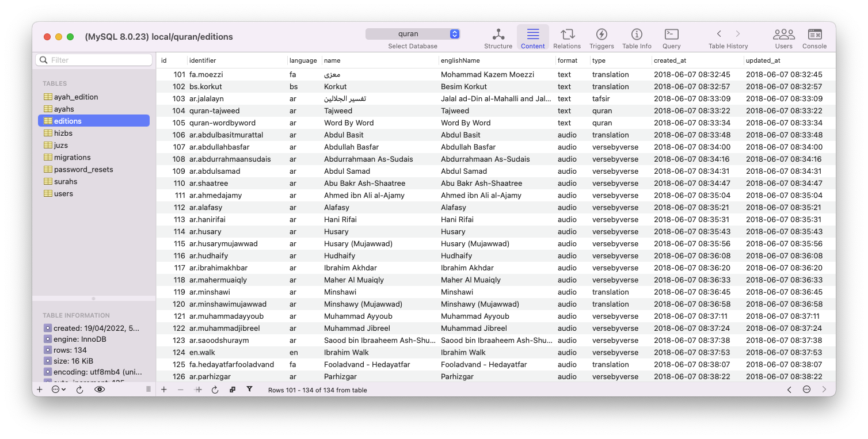Sort by the created_at column header
The height and width of the screenshot is (439, 868).
pos(698,60)
